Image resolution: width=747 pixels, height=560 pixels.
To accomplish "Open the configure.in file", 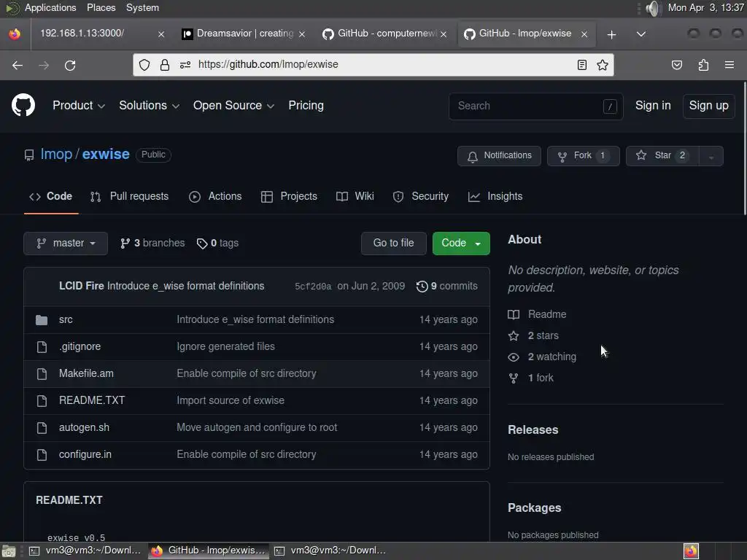I will coord(85,455).
